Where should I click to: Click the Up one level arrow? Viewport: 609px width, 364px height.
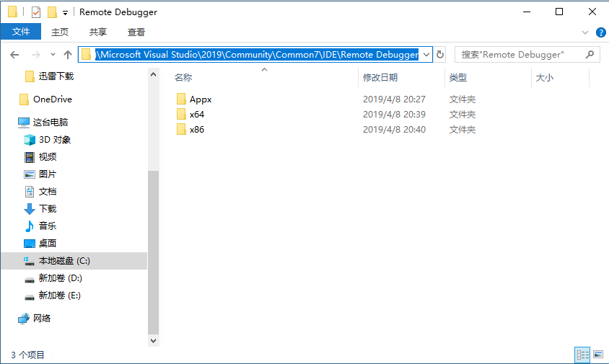(x=68, y=55)
